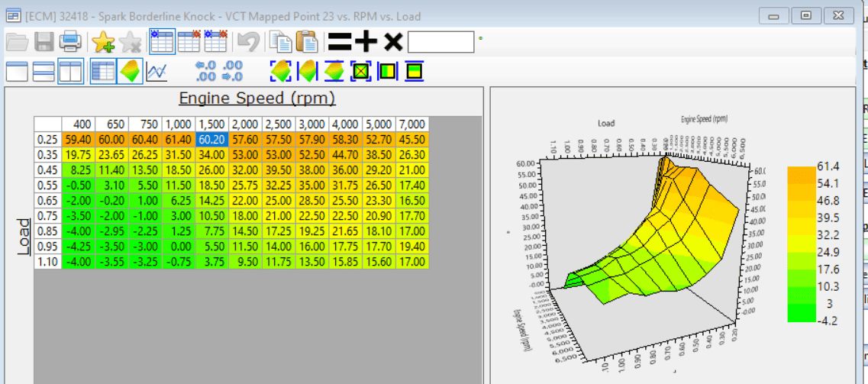Click the plus add-value button
The image size is (868, 384).
[x=366, y=42]
